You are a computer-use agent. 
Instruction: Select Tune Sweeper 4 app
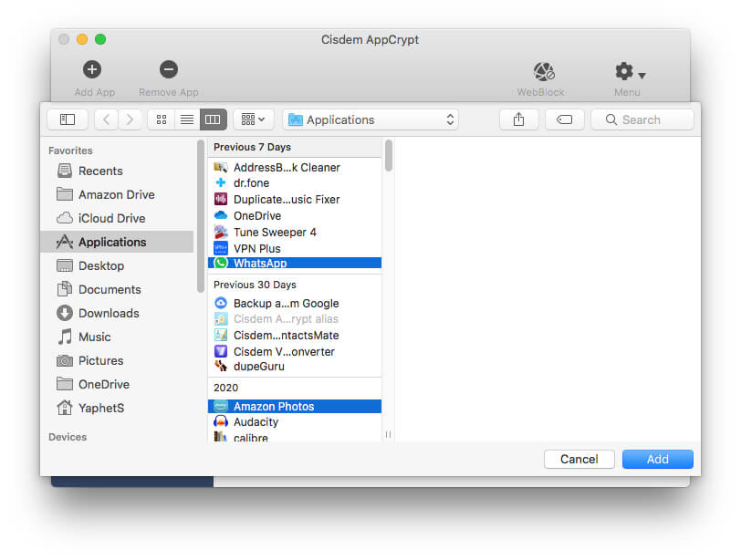pos(295,233)
